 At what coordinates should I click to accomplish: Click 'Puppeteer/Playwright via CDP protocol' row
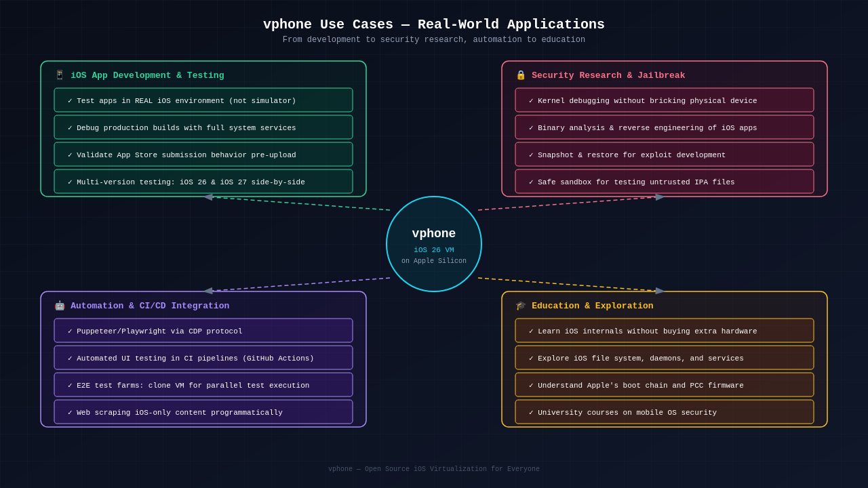coord(203,331)
